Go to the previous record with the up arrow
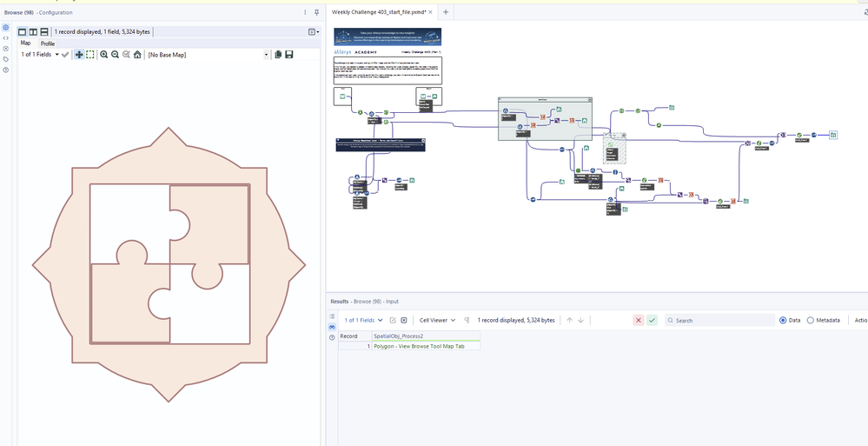 (x=570, y=320)
